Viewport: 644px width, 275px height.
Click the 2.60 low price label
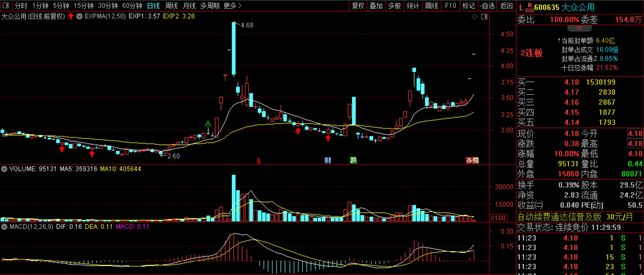click(173, 156)
